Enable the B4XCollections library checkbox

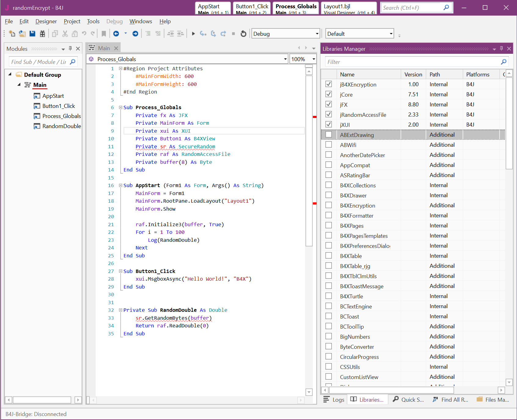(x=328, y=185)
